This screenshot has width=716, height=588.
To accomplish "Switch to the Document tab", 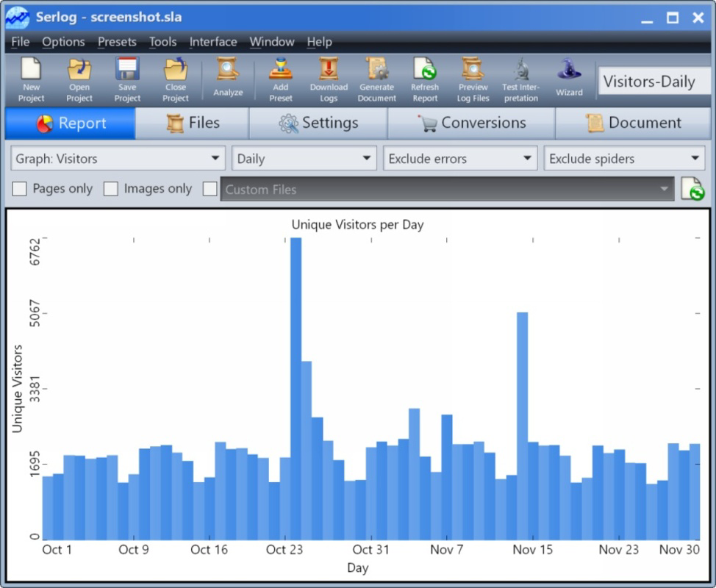I will (633, 123).
